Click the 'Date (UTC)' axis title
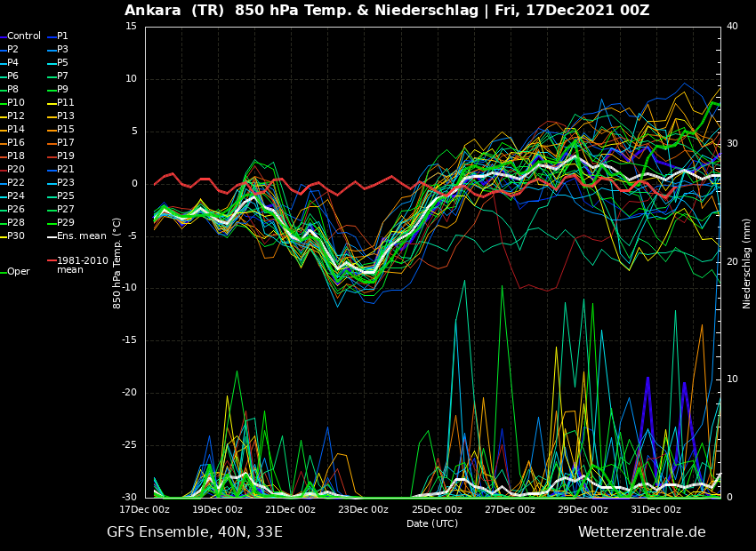The image size is (756, 551). click(432, 523)
